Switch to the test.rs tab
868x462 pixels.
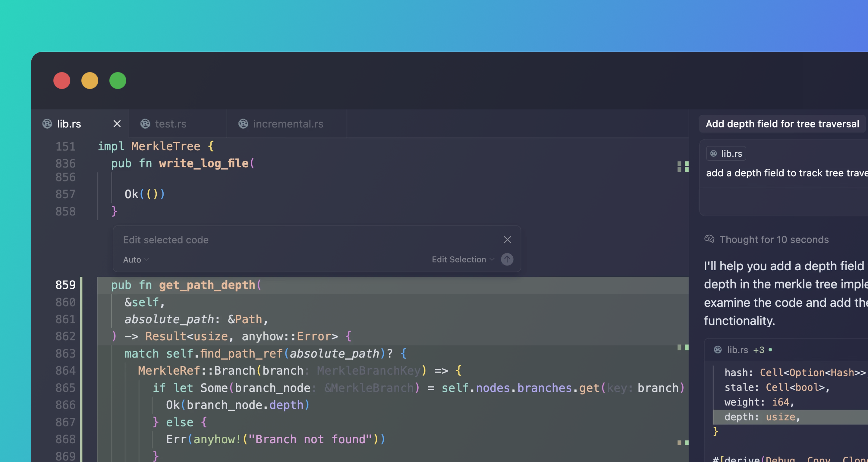(171, 124)
